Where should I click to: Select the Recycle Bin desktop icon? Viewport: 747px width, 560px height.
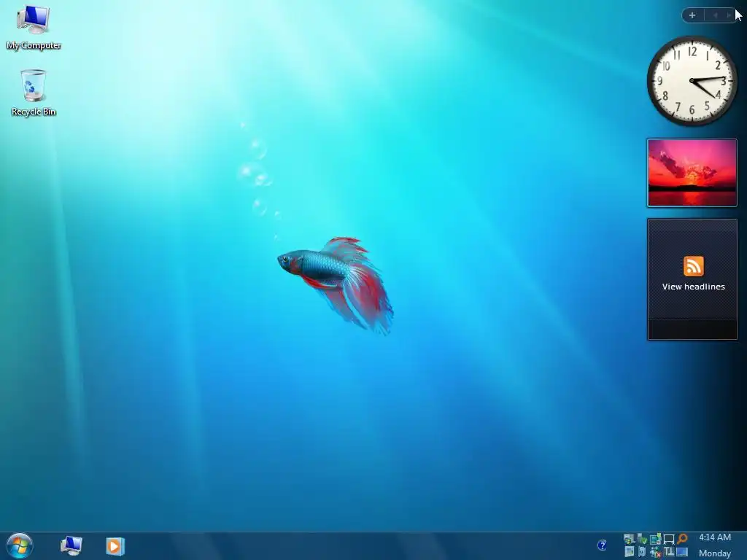click(x=34, y=93)
